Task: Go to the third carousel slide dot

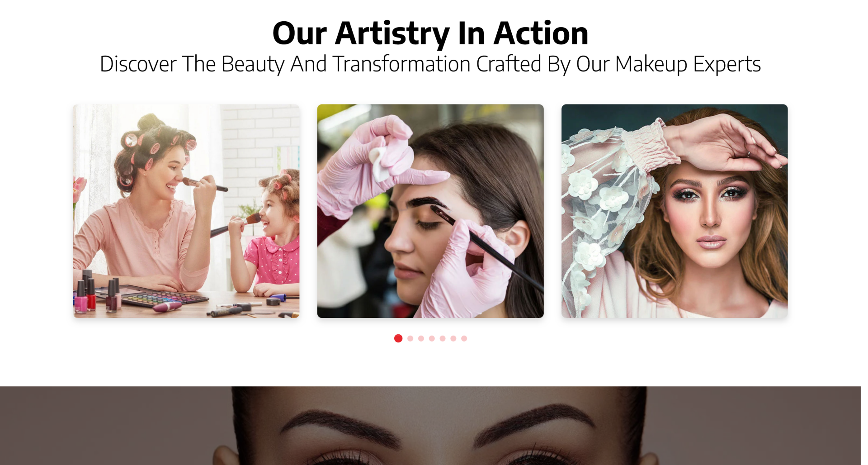Action: point(421,338)
